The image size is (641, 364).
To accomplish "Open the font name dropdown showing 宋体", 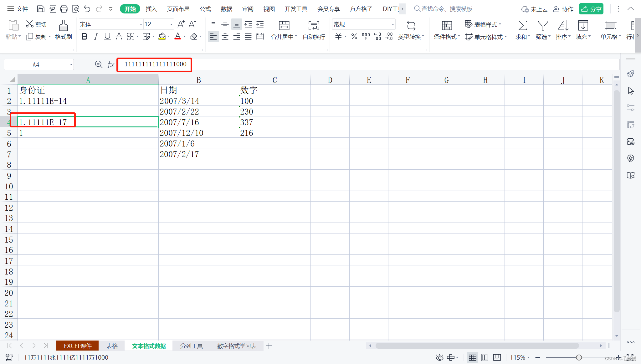I will point(141,24).
